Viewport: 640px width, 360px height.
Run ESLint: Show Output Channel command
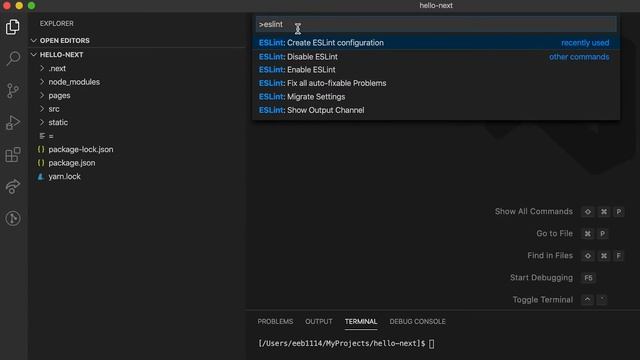tap(436, 110)
